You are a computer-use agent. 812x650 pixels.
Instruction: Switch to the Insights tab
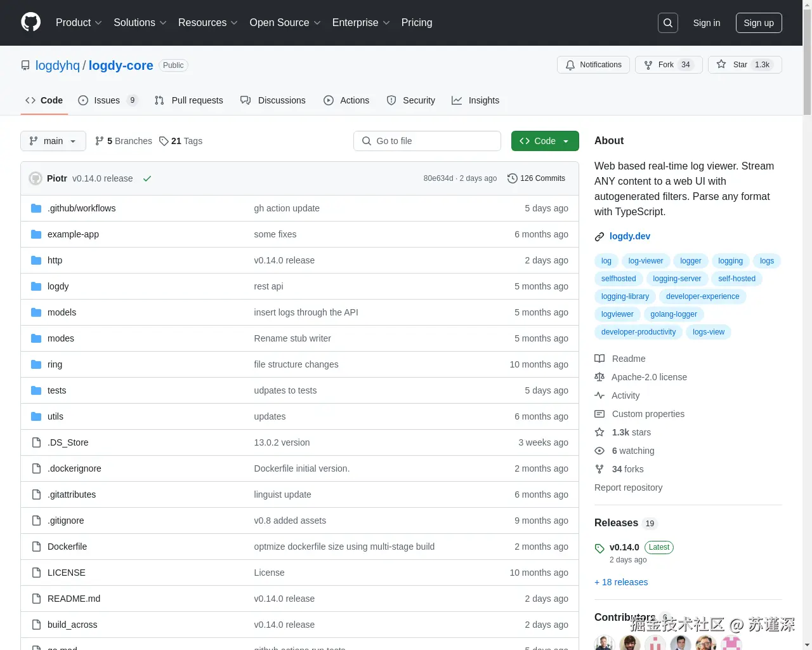[476, 100]
